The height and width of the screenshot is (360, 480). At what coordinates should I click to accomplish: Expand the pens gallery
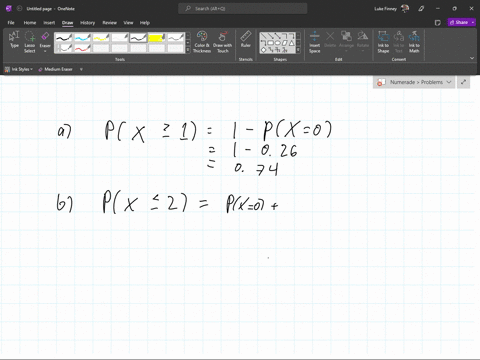pyautogui.click(x=187, y=50)
